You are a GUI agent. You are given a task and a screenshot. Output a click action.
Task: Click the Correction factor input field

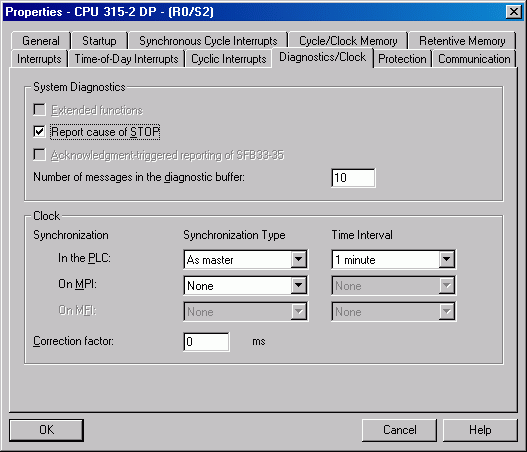207,342
